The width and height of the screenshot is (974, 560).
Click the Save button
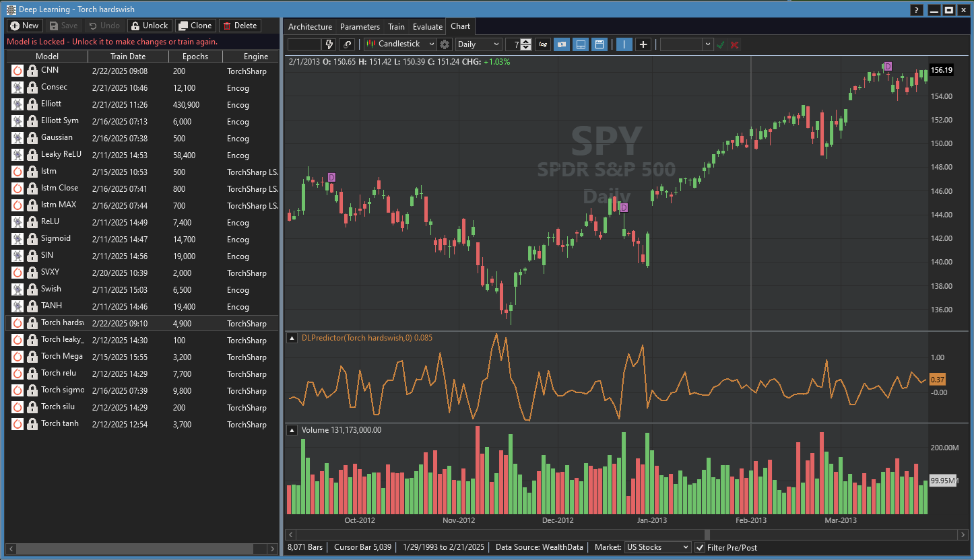click(x=63, y=26)
